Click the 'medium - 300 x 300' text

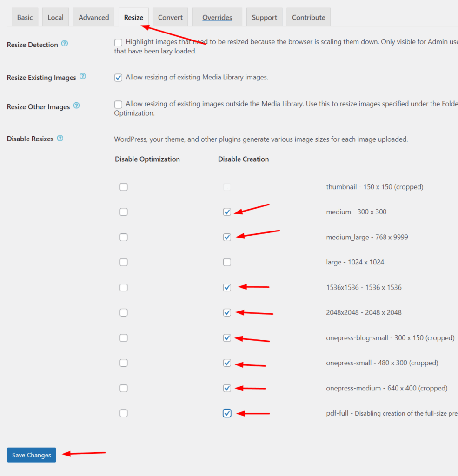356,212
